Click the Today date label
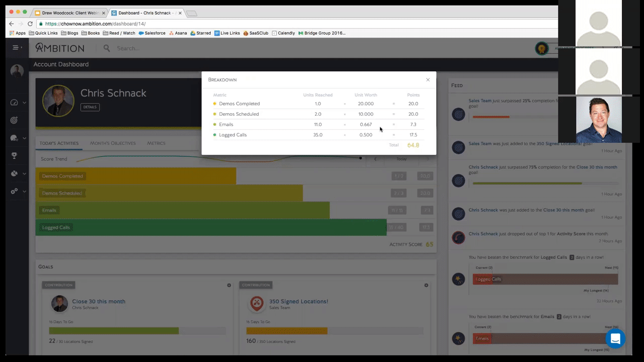Image resolution: width=644 pixels, height=362 pixels. point(401,159)
